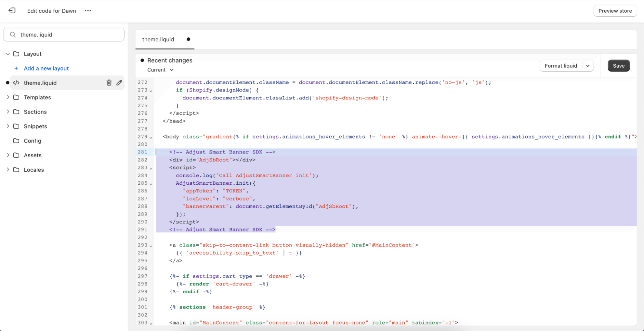Click the Save button
Viewport: 644px width, 331px height.
[x=618, y=65]
